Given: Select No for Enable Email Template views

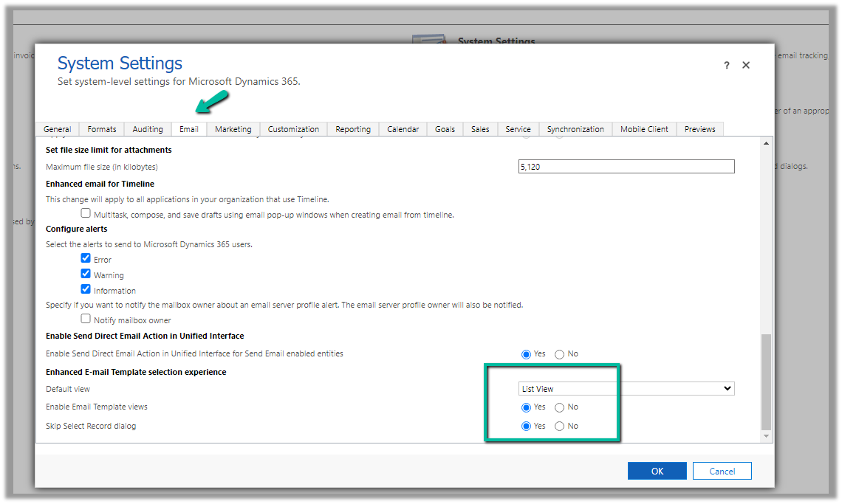Looking at the screenshot, I should point(559,407).
